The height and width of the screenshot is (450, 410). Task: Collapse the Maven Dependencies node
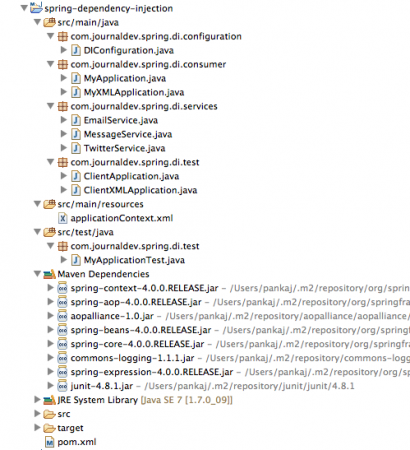click(x=37, y=274)
